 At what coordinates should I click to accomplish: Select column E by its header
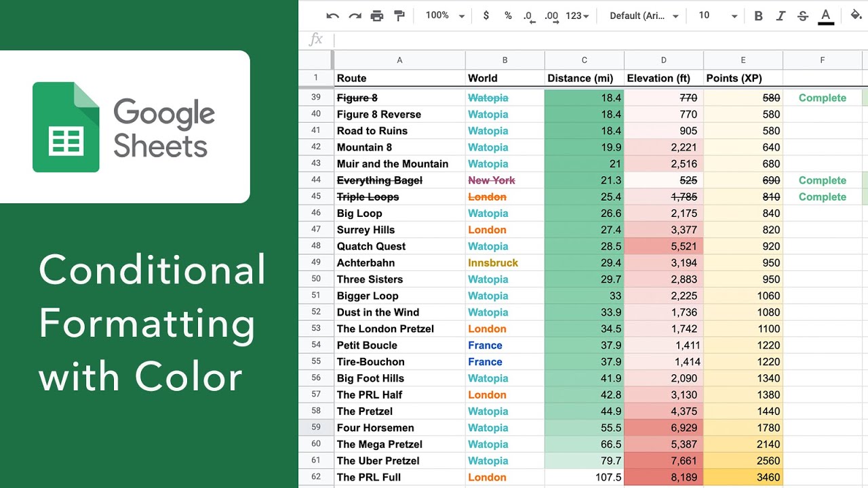click(x=743, y=60)
